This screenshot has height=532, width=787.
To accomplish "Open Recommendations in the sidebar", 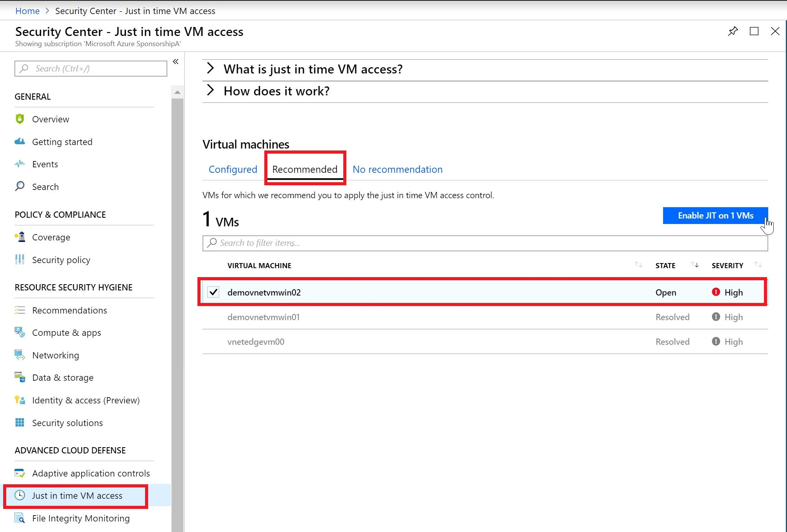I will coord(70,310).
